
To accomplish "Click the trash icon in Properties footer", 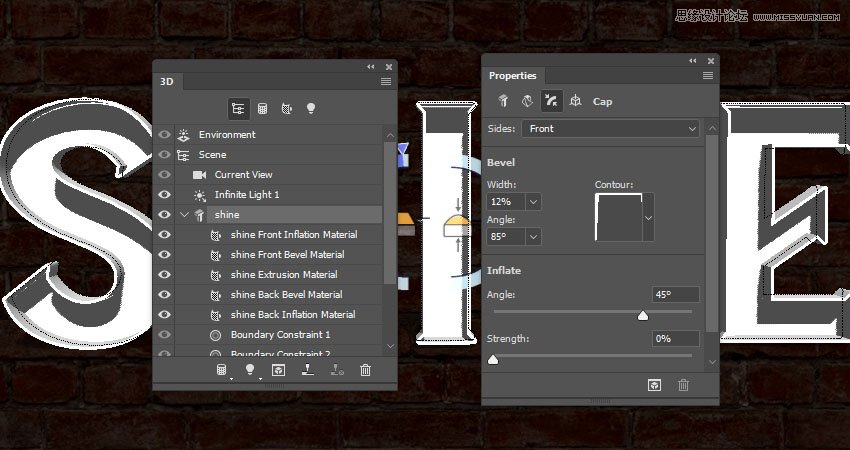I will tap(684, 385).
